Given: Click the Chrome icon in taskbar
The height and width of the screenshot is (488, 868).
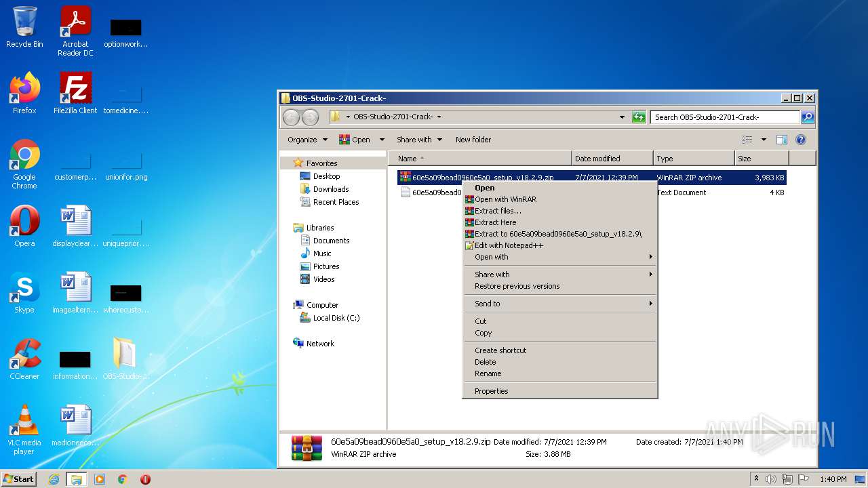Looking at the screenshot, I should [123, 479].
